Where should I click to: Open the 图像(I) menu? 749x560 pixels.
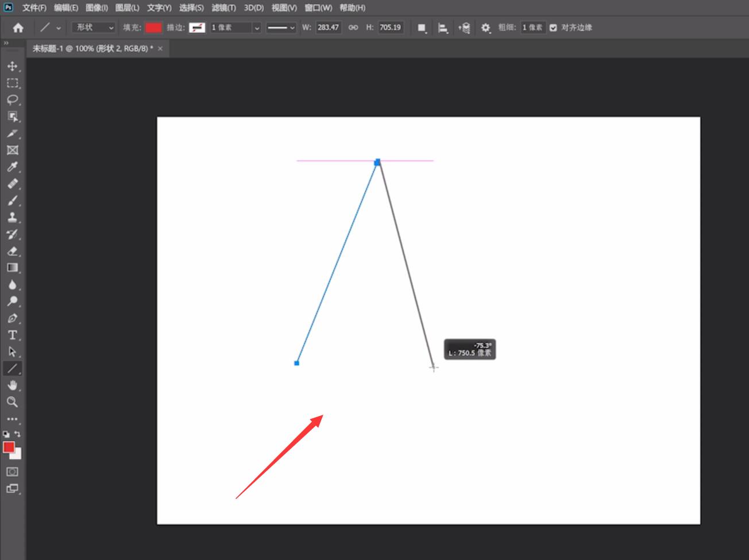pyautogui.click(x=96, y=7)
